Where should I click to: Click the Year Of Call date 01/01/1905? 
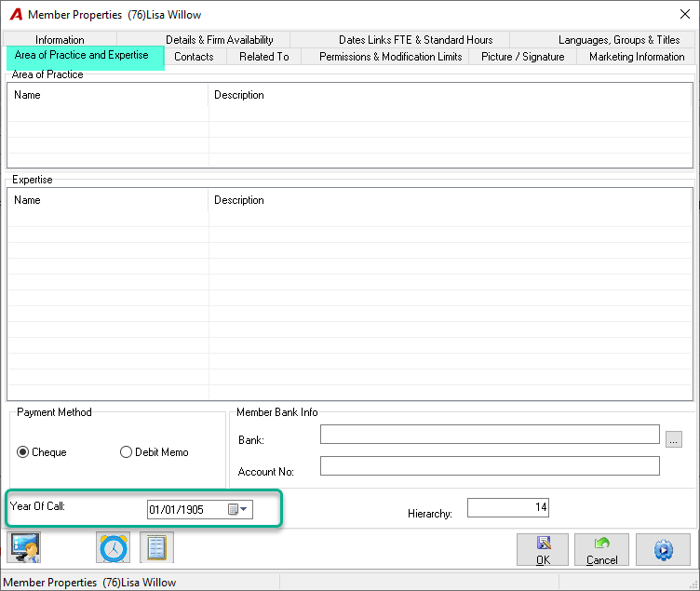click(x=176, y=510)
